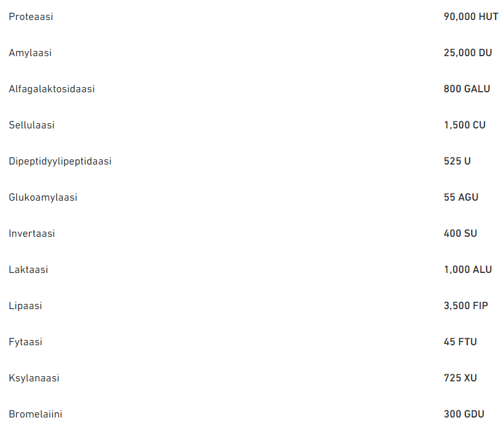Image resolution: width=504 pixels, height=433 pixels.
Task: Click the Amylaasi row label
Action: (30, 53)
